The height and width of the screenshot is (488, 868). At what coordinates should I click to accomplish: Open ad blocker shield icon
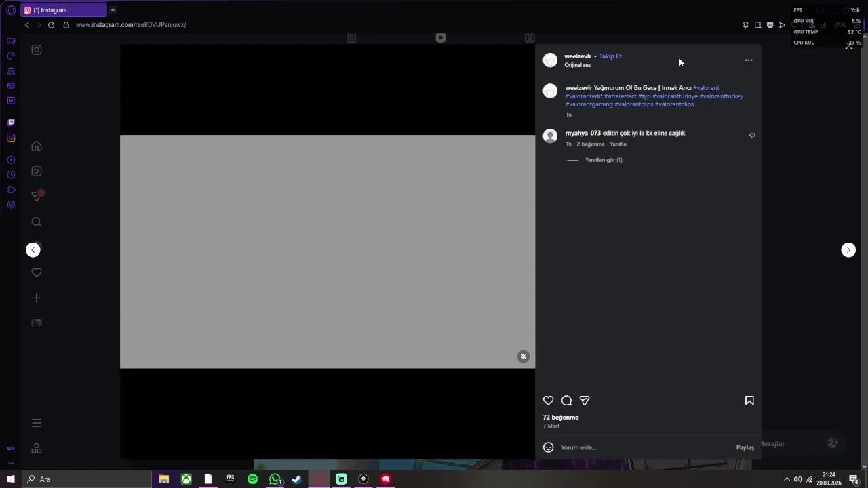(770, 25)
